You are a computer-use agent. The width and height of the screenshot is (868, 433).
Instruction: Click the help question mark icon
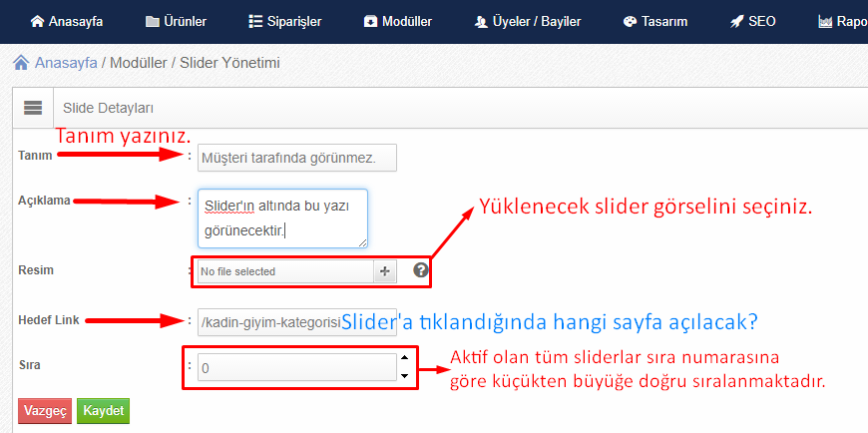[x=421, y=269]
